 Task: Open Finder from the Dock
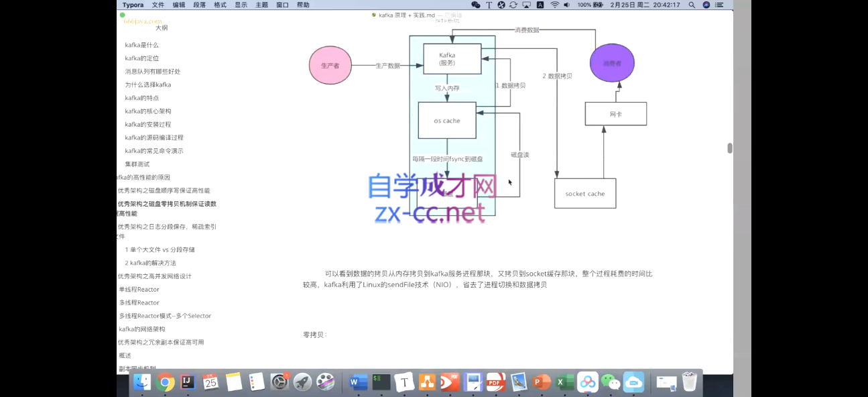(142, 382)
